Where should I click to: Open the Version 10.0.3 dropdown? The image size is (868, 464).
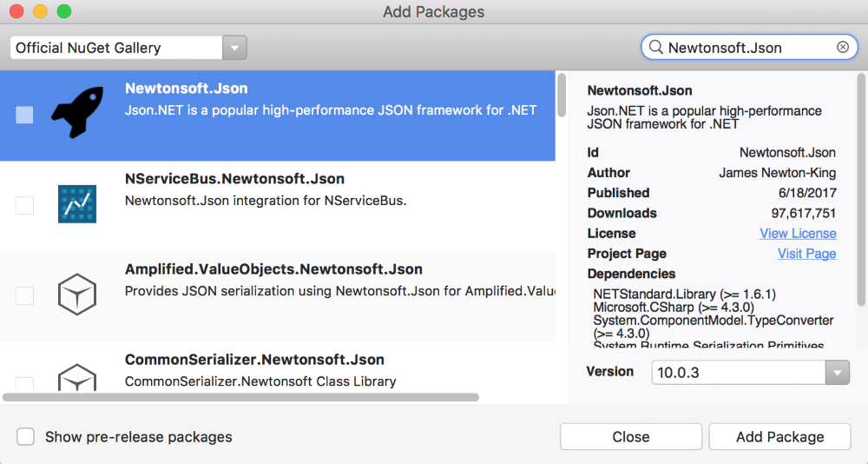837,373
